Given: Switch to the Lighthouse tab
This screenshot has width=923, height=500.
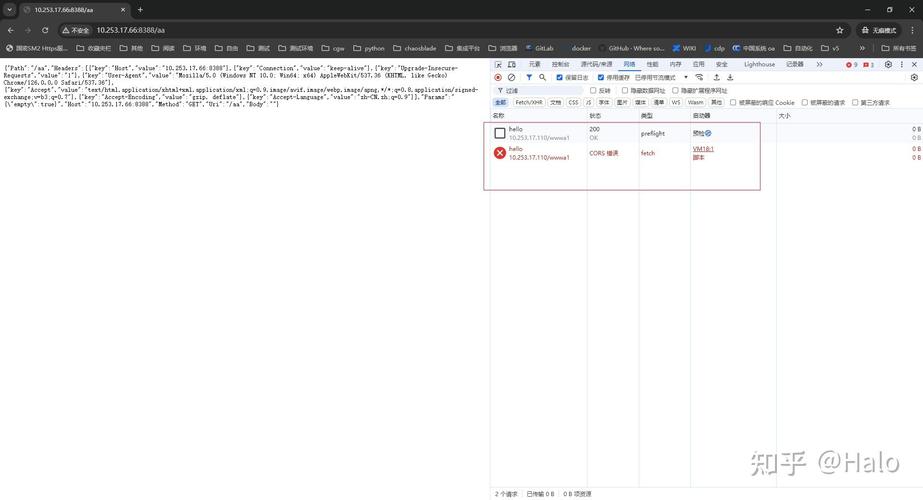Looking at the screenshot, I should [759, 64].
